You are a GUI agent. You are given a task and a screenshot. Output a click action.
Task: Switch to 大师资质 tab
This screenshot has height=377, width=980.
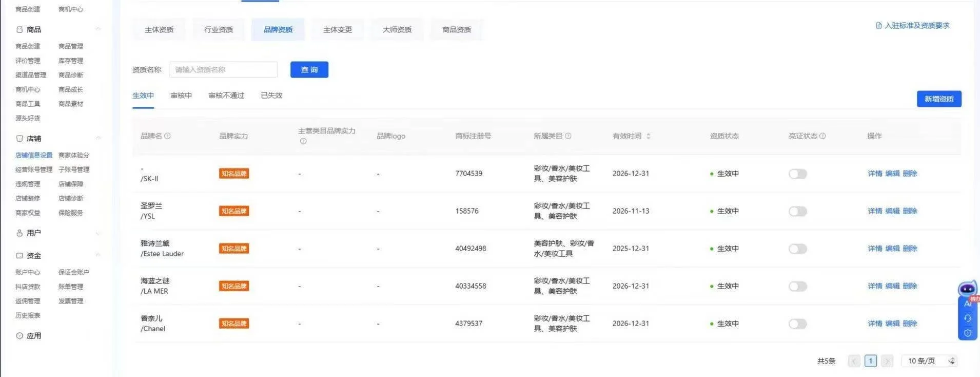click(397, 30)
